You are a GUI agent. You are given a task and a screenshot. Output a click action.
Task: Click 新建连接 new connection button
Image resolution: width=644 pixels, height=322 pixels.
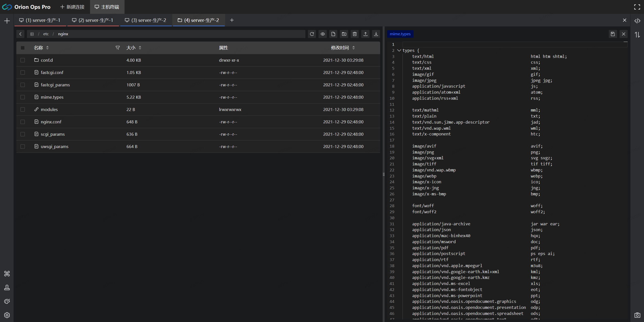72,7
